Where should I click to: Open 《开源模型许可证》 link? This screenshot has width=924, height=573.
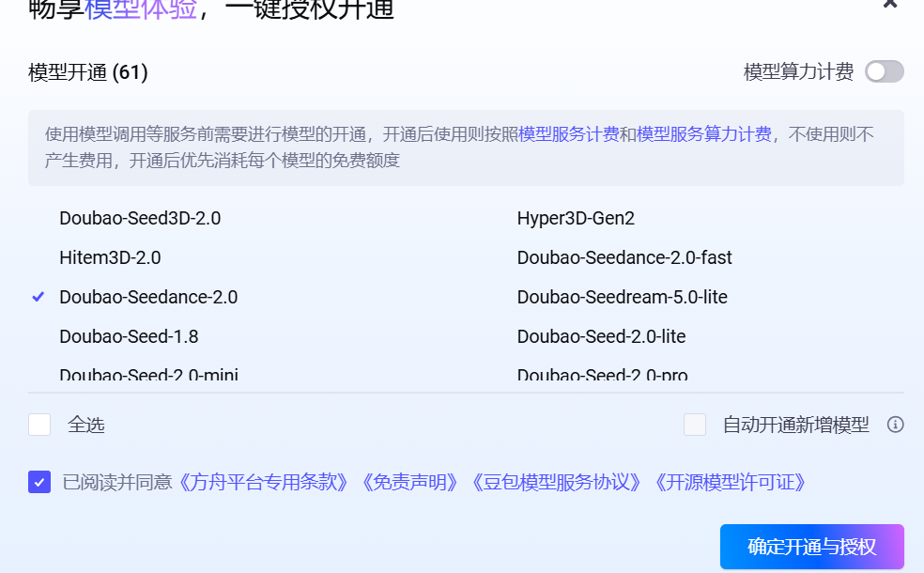(x=731, y=482)
